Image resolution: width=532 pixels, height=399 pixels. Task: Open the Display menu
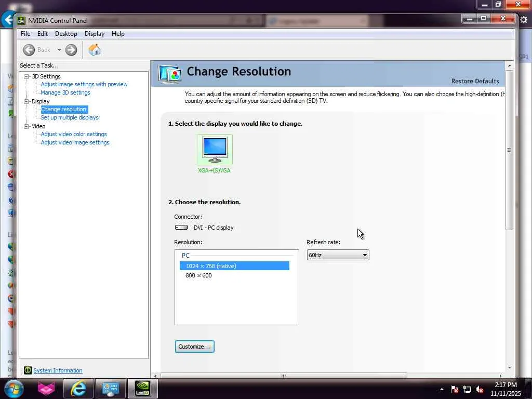95,34
